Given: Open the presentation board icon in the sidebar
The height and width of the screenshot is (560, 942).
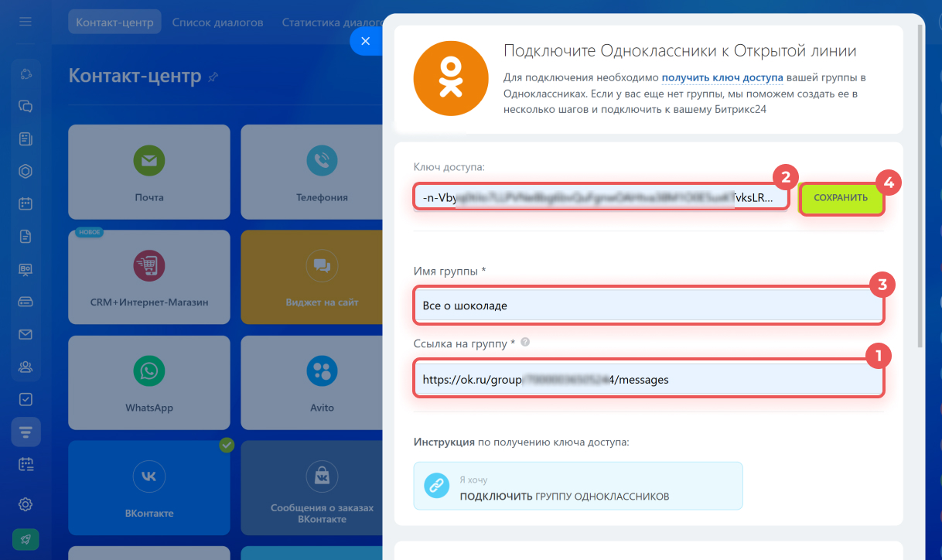Looking at the screenshot, I should point(26,269).
